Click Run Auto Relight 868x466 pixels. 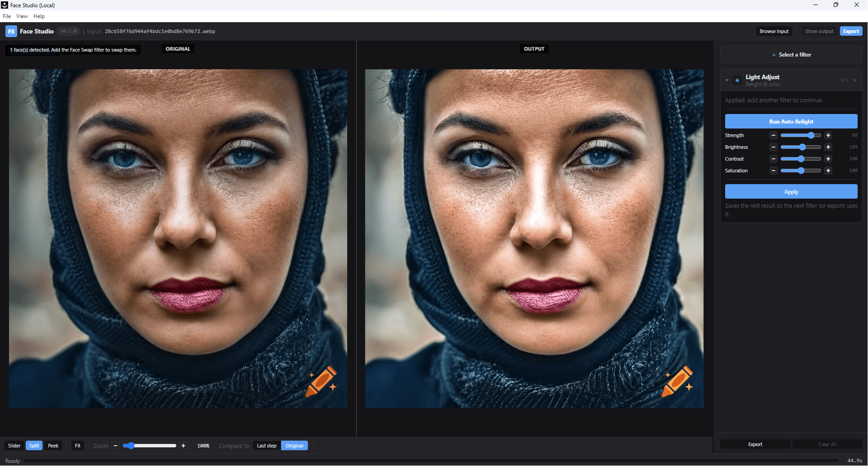tap(791, 121)
